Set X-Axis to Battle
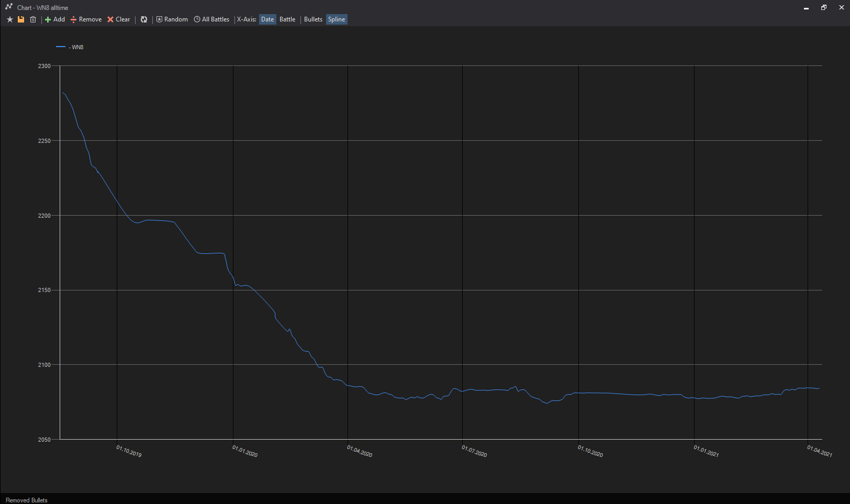Screen dimensions: 850x504 [x=287, y=19]
